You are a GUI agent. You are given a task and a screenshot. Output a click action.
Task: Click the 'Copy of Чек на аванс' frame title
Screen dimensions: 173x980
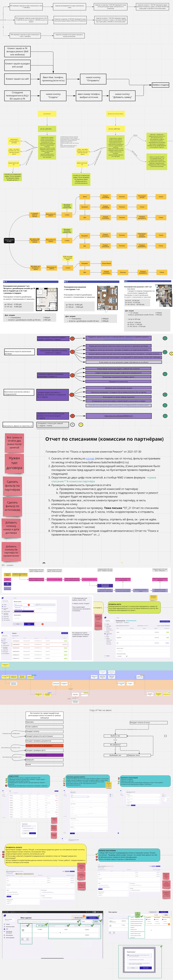click(101, 710)
